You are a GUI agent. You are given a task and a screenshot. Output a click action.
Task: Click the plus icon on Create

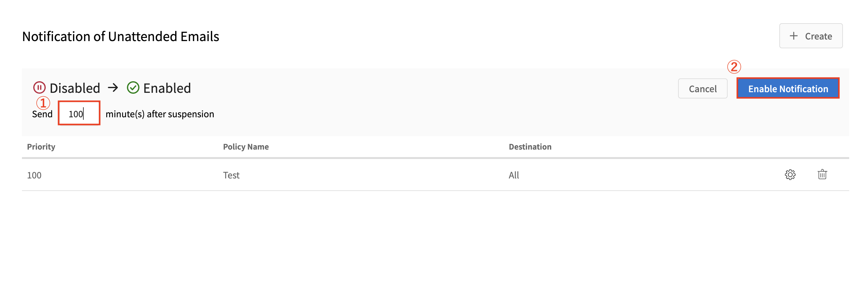[x=793, y=36]
